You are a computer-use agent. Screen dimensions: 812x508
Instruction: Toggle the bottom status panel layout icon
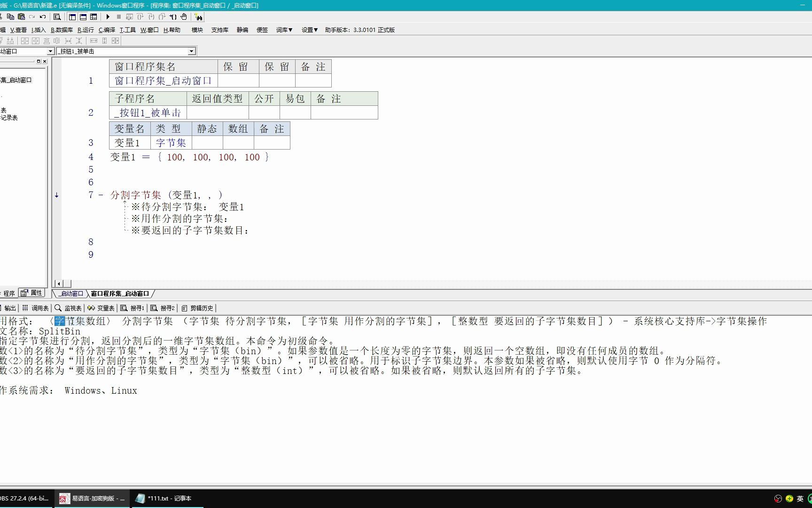(83, 17)
